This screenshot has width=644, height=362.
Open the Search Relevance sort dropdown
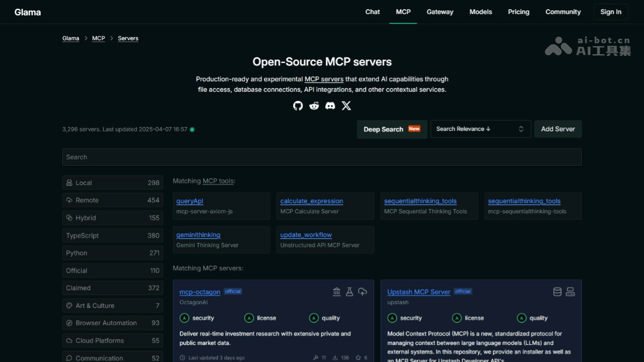[x=480, y=129]
